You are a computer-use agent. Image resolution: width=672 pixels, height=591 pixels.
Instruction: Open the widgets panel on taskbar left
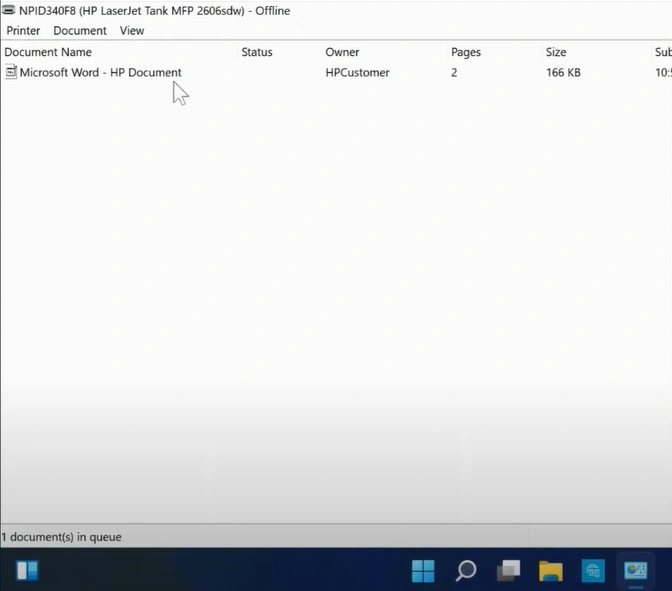click(27, 571)
